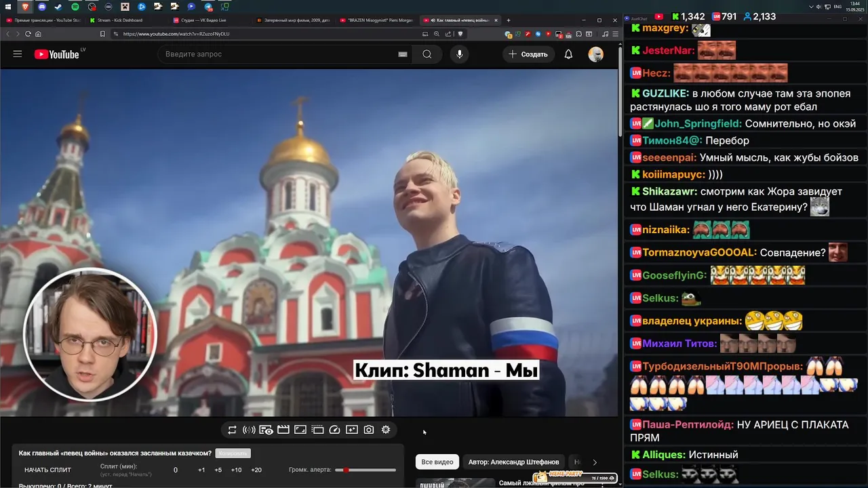
Task: Click chat username GUZLIKE
Action: (x=665, y=94)
